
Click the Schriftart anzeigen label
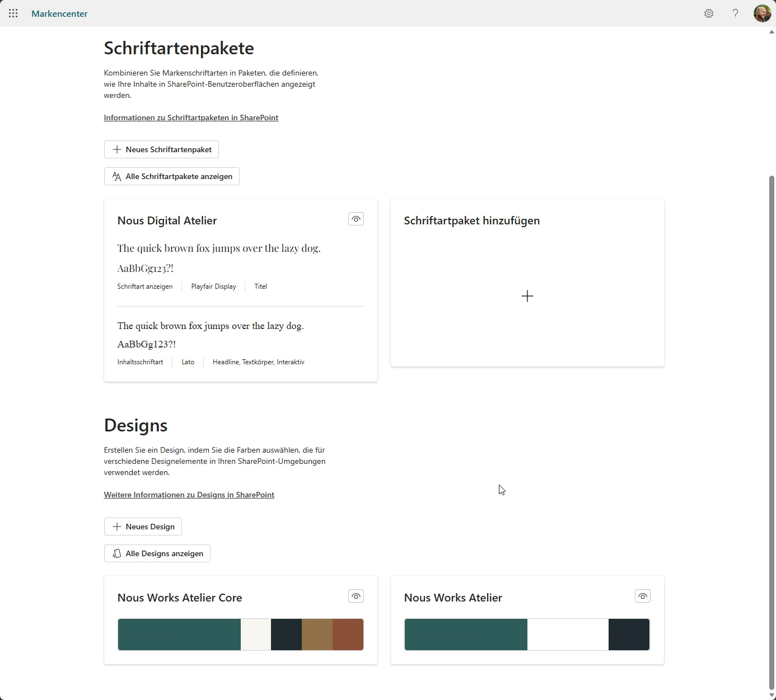[x=145, y=286]
